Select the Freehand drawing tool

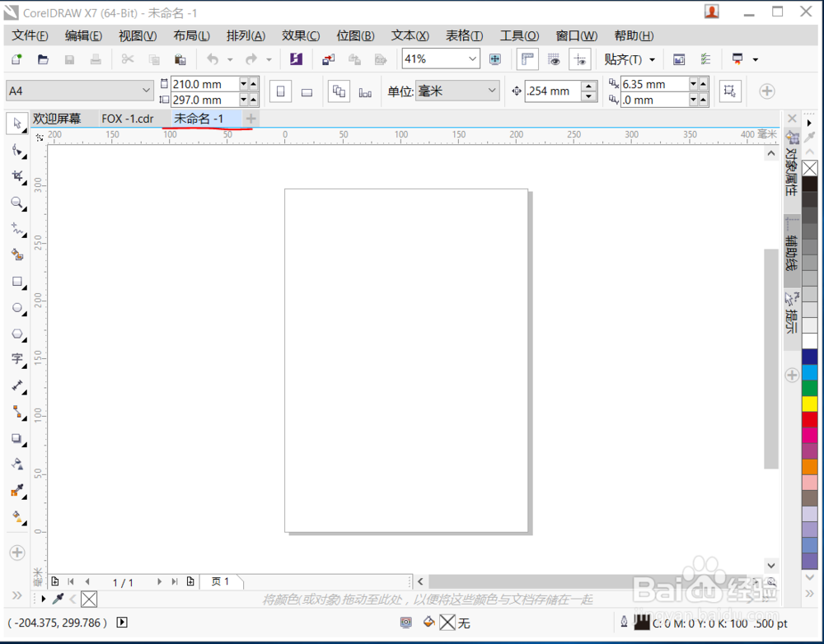(17, 229)
